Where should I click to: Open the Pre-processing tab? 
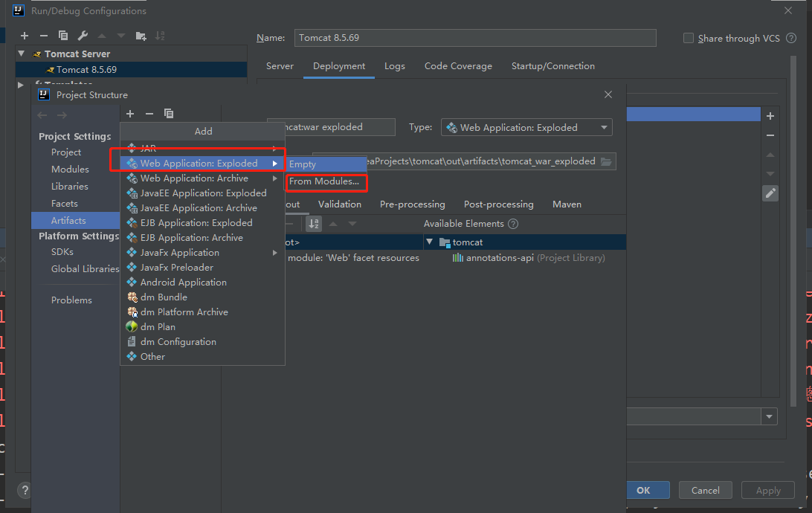[412, 204]
